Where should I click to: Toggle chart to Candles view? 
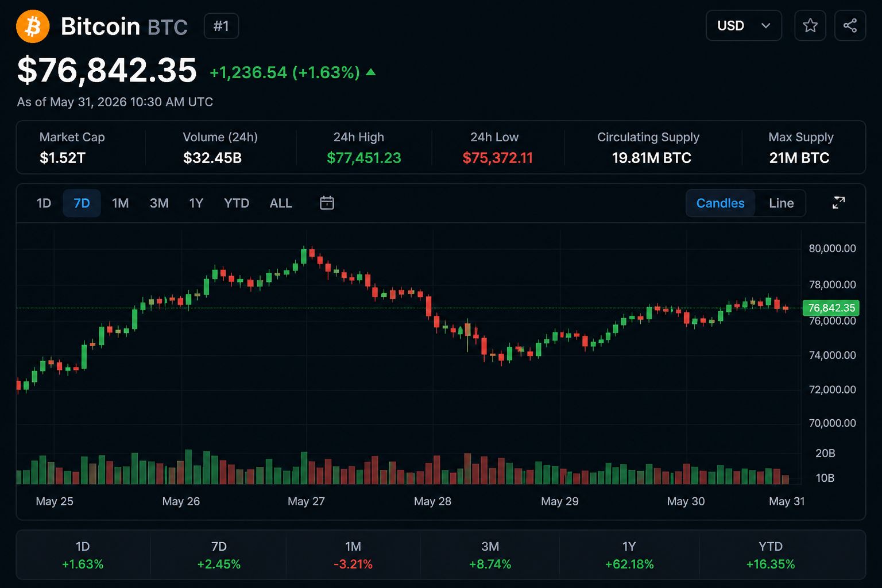[720, 203]
